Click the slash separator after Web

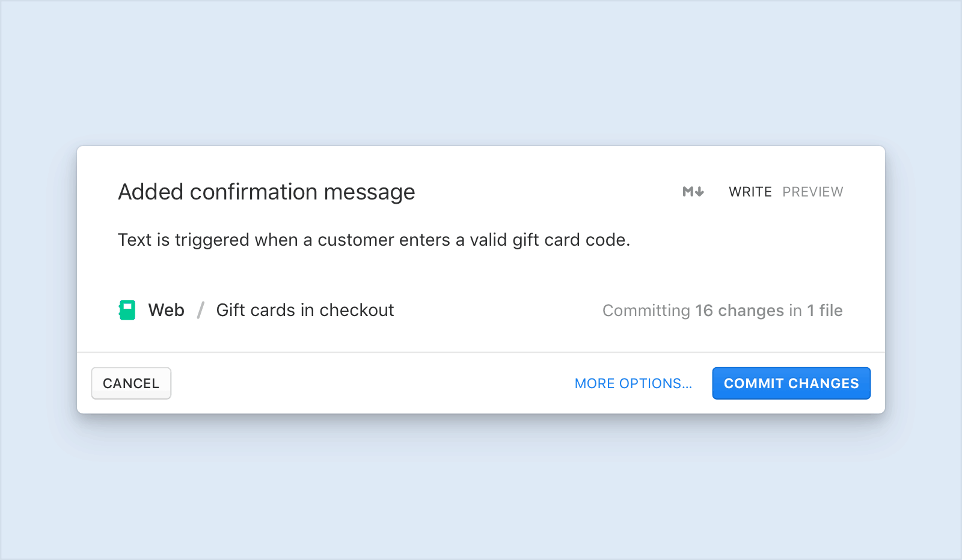tap(201, 310)
